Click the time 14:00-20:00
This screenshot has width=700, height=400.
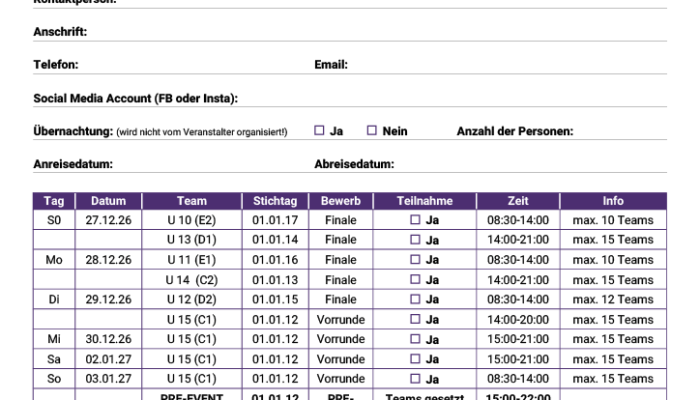518,320
